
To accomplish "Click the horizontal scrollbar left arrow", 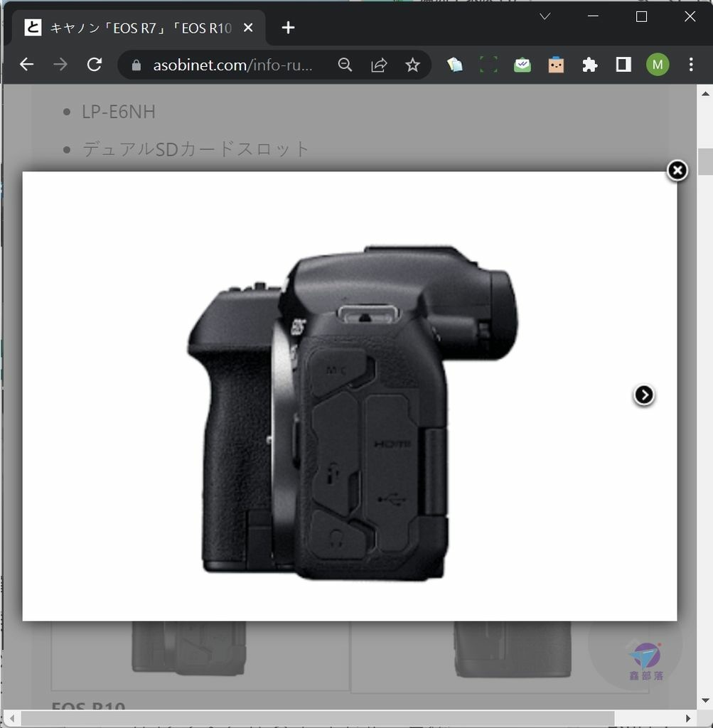I will tap(12, 719).
